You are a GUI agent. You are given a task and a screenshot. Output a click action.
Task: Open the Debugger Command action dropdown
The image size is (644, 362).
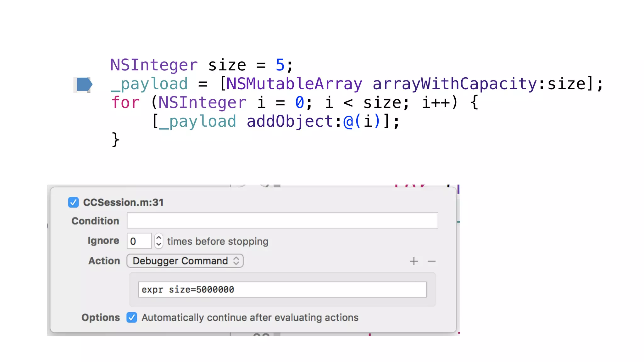coord(185,261)
